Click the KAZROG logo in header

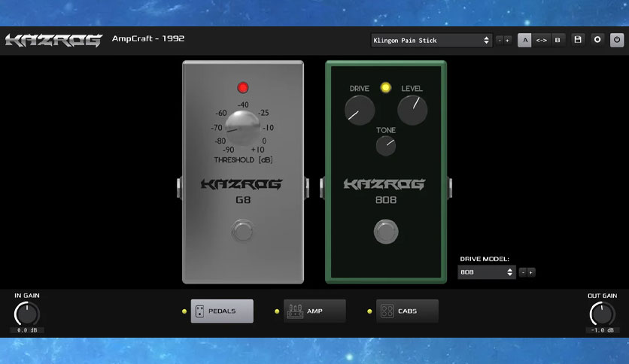pyautogui.click(x=53, y=41)
